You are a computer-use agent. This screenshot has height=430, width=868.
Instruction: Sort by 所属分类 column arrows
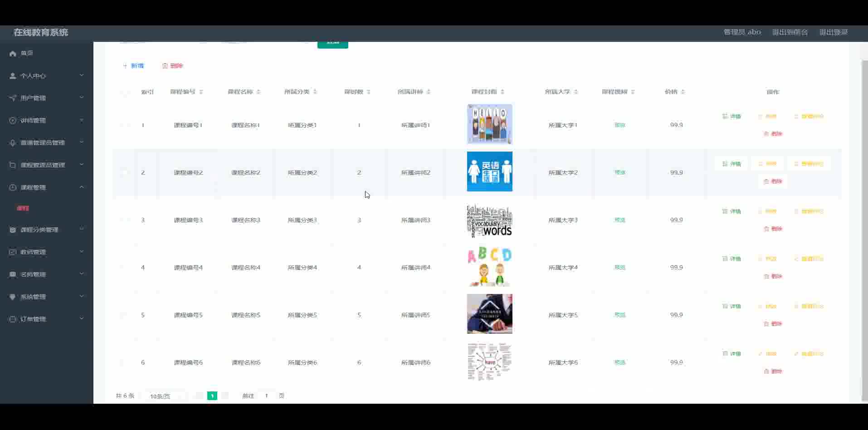[315, 92]
